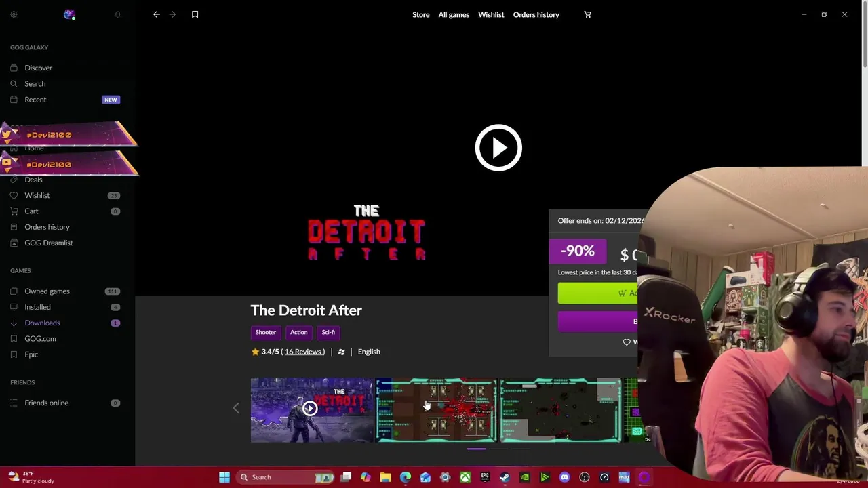This screenshot has width=868, height=488.
Task: Open the dark level screenshot thumbnail
Action: click(x=560, y=410)
